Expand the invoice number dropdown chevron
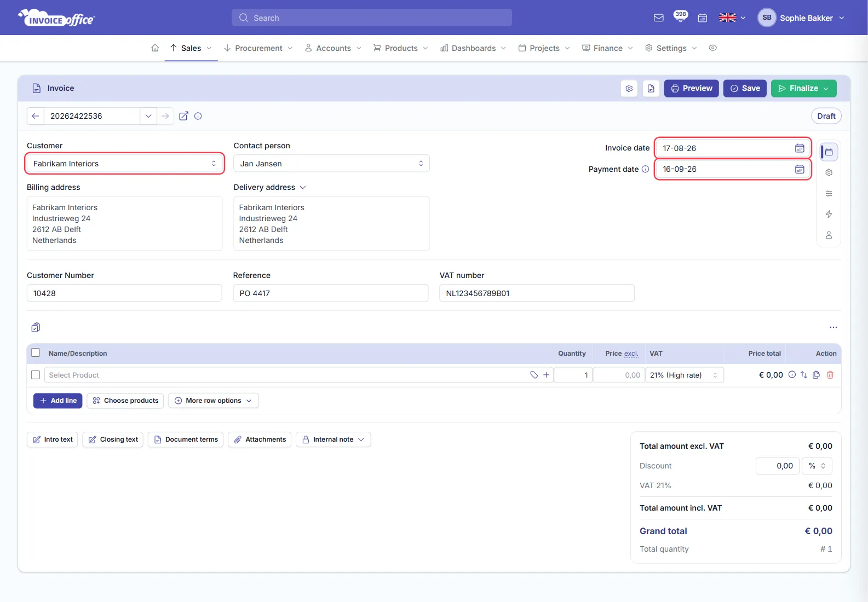868x602 pixels. [148, 116]
